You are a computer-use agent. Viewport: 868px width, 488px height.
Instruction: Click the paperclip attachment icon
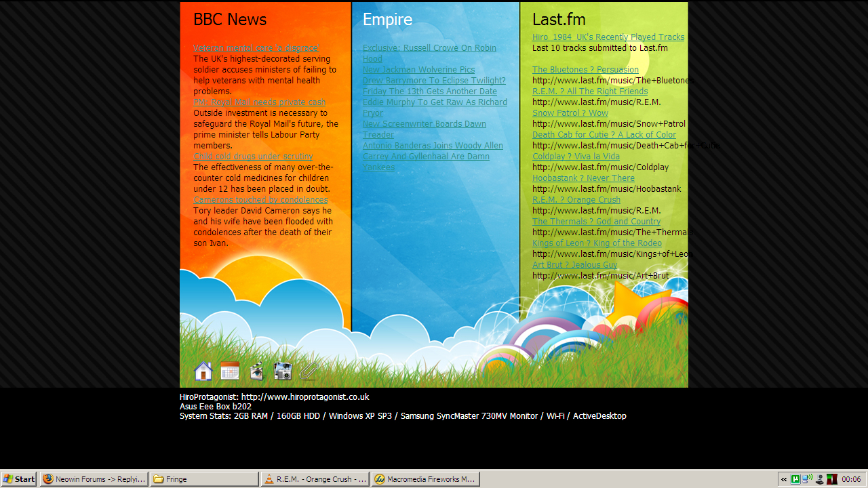click(309, 371)
